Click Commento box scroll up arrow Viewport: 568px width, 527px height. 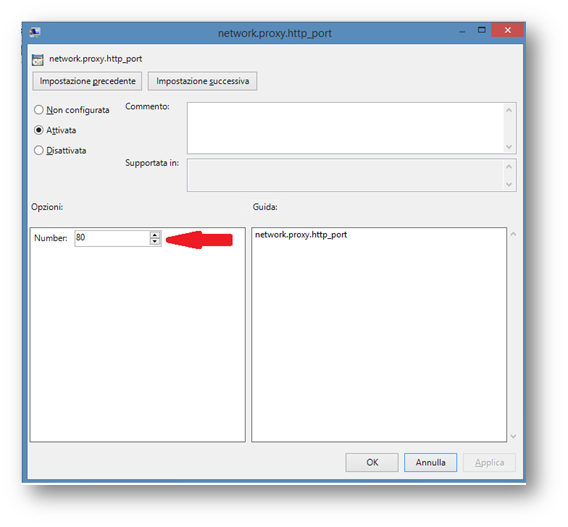pos(509,110)
